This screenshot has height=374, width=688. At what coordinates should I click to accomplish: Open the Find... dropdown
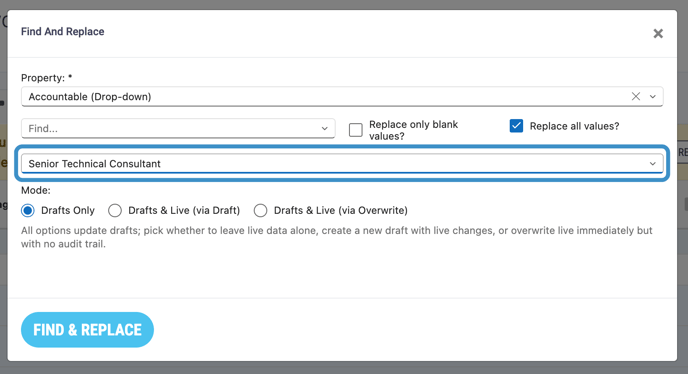click(x=178, y=129)
